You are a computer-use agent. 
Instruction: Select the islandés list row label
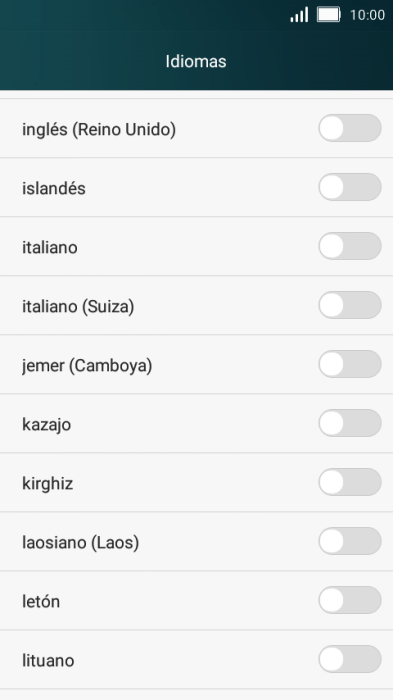click(54, 188)
